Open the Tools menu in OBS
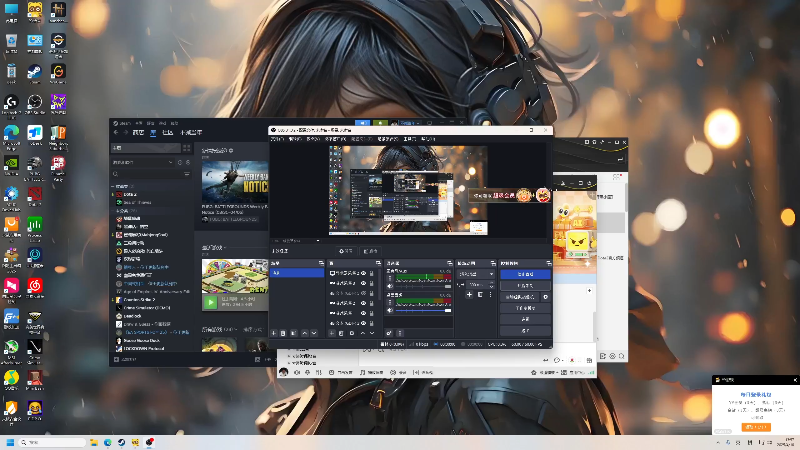800x450 pixels. 410,139
